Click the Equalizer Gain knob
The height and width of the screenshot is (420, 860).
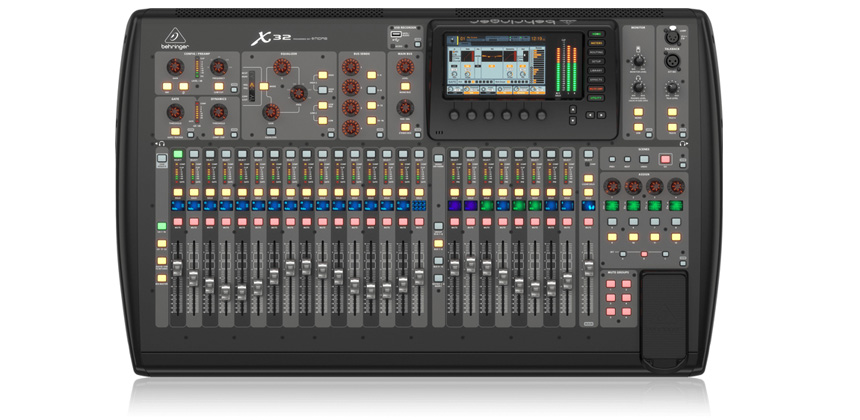point(271,112)
